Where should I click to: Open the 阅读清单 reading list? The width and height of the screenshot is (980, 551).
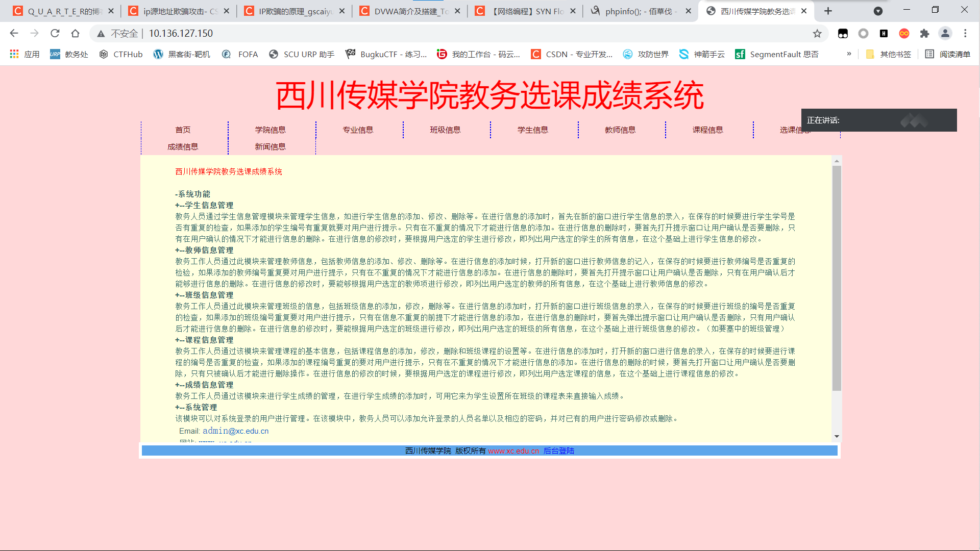click(948, 54)
